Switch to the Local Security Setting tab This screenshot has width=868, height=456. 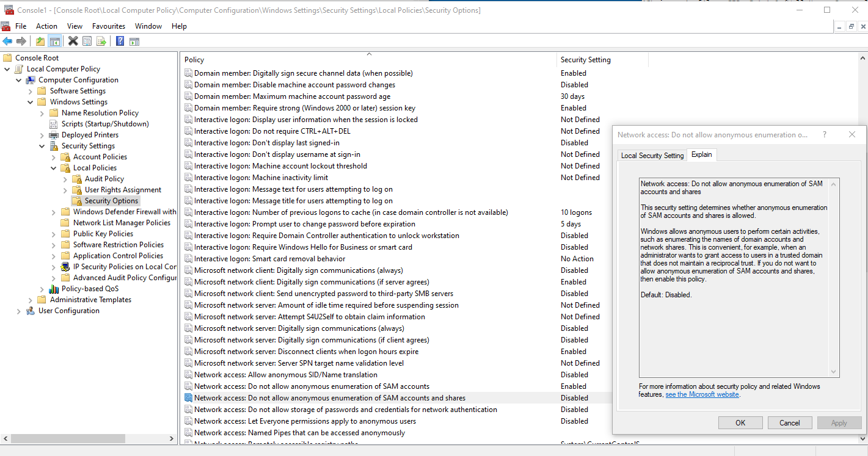tap(652, 156)
